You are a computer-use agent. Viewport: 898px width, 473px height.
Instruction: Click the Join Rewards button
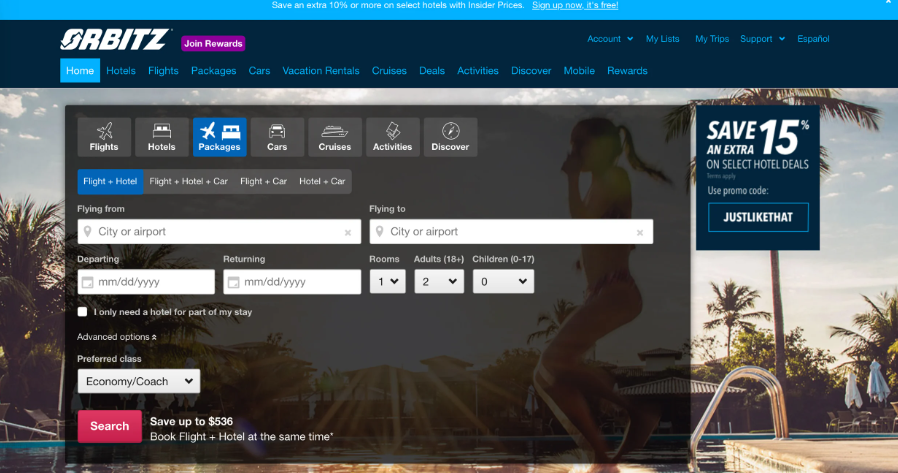pyautogui.click(x=213, y=43)
